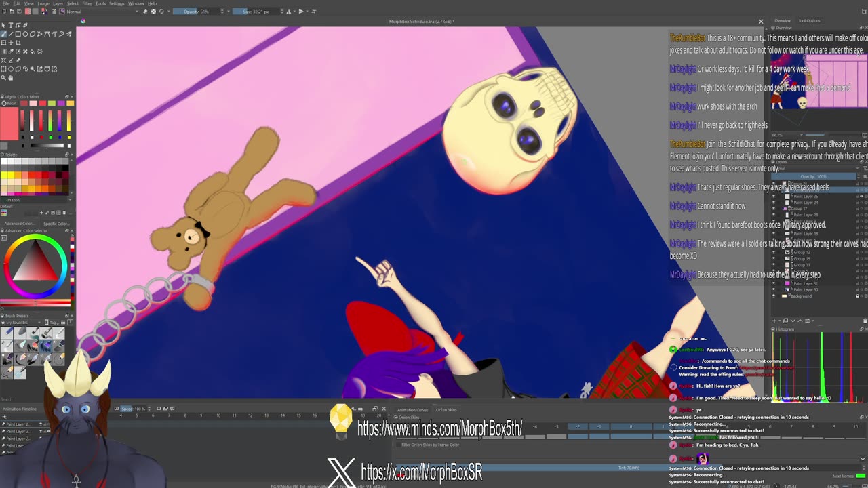Toggle wrap around mode
This screenshot has height=488, width=868.
(x=314, y=12)
